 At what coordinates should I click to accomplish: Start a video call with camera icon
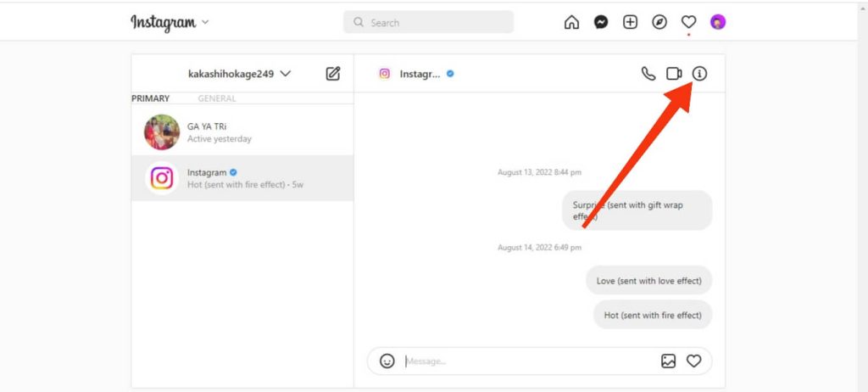point(674,74)
